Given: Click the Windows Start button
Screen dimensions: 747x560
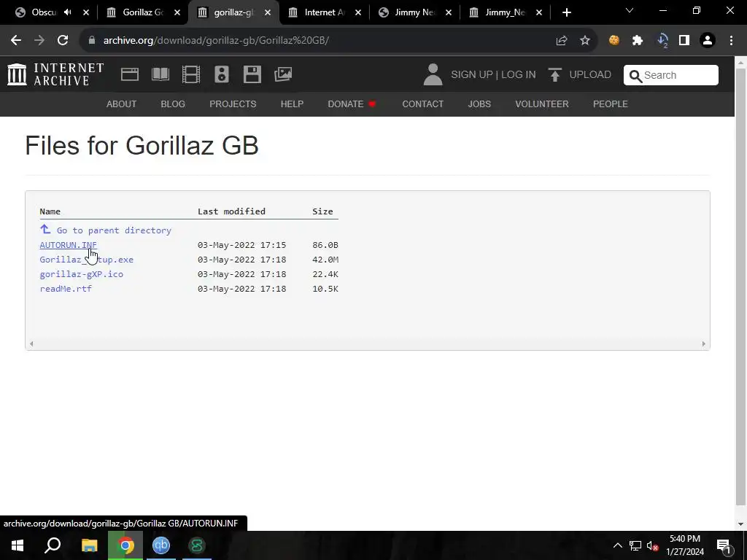Looking at the screenshot, I should (x=18, y=545).
